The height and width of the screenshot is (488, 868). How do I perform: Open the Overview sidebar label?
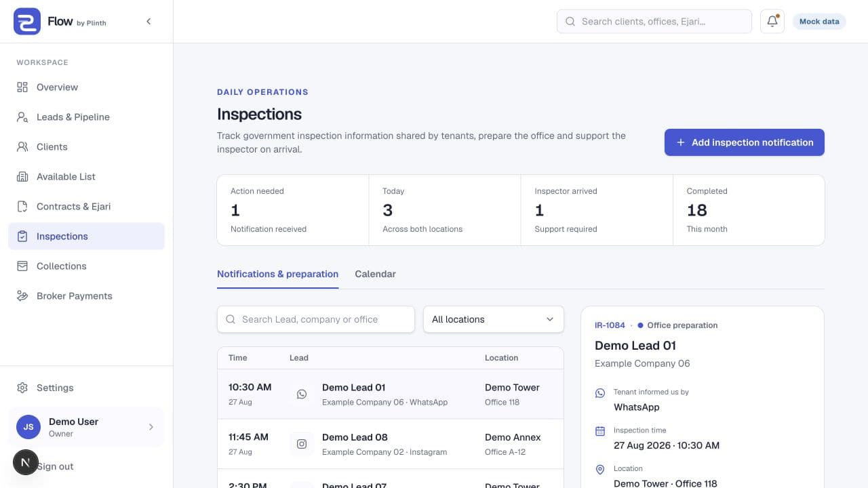click(57, 87)
